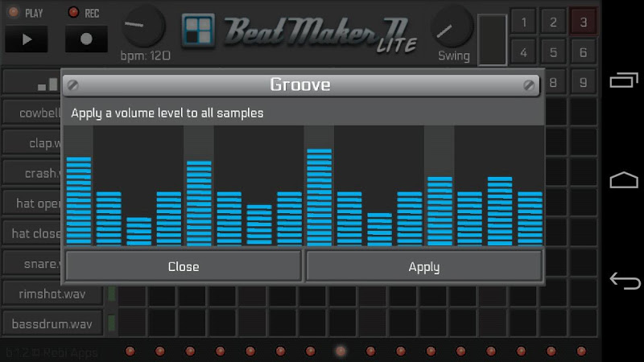
Task: Go to the Android home screen
Action: pyautogui.click(x=624, y=179)
